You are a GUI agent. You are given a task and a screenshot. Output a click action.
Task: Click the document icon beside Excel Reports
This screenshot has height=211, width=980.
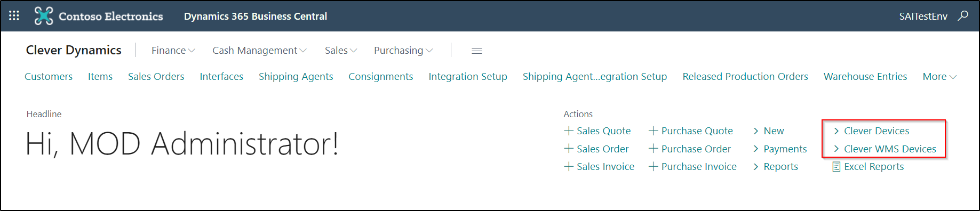pos(836,167)
